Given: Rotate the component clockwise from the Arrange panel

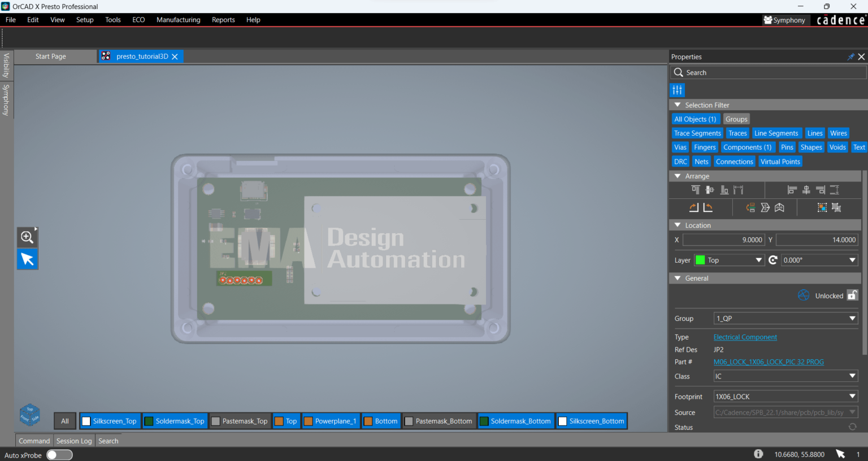Looking at the screenshot, I should pos(693,207).
